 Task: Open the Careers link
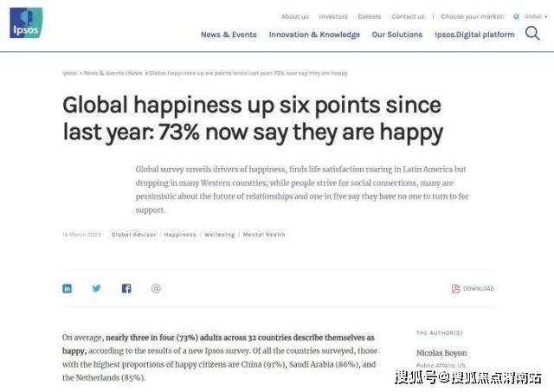[370, 16]
